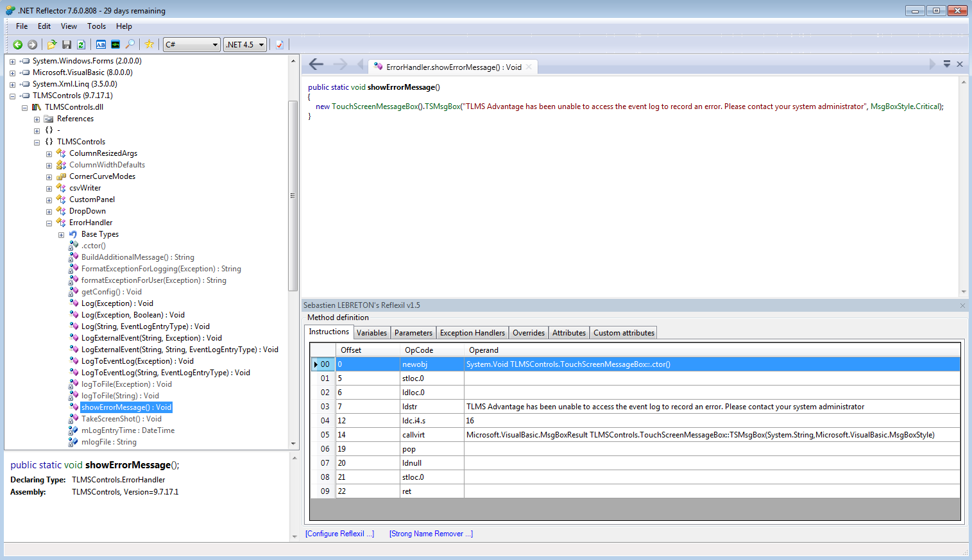
Task: Click the checkmark document icon in toolbar
Action: (280, 45)
